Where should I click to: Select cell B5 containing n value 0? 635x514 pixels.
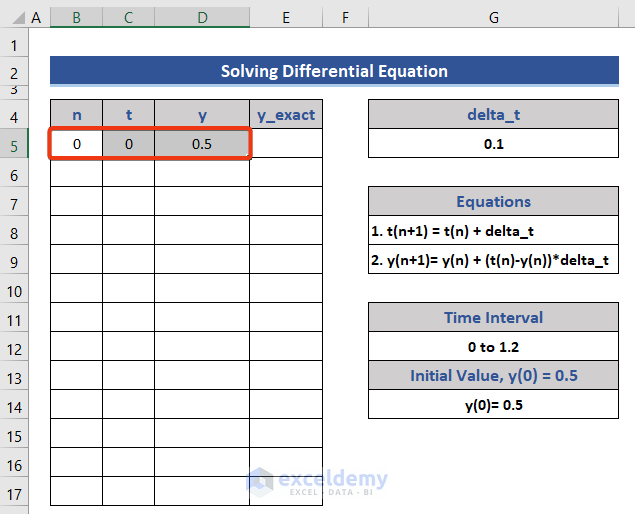(x=77, y=143)
